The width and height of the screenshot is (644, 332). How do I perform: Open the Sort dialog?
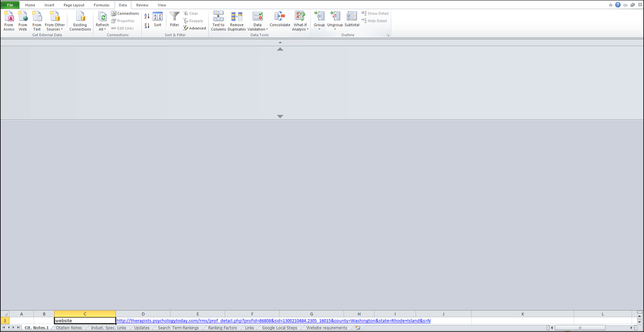(x=158, y=20)
